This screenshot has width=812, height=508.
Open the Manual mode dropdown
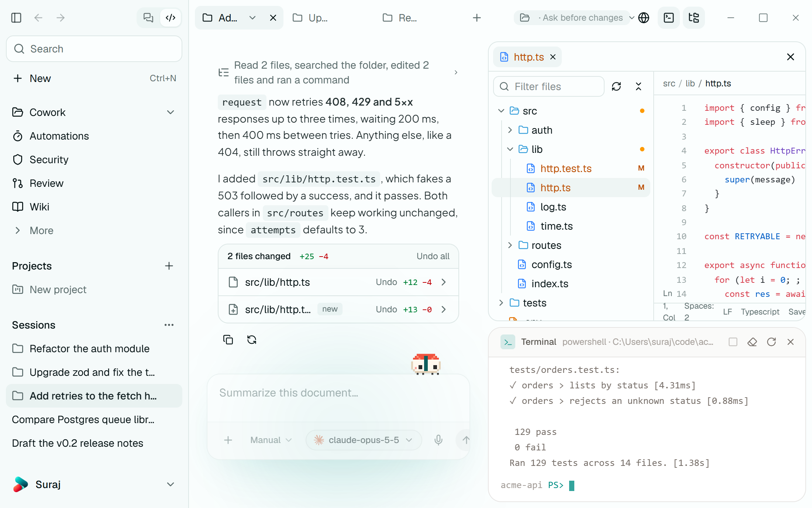[x=271, y=440]
